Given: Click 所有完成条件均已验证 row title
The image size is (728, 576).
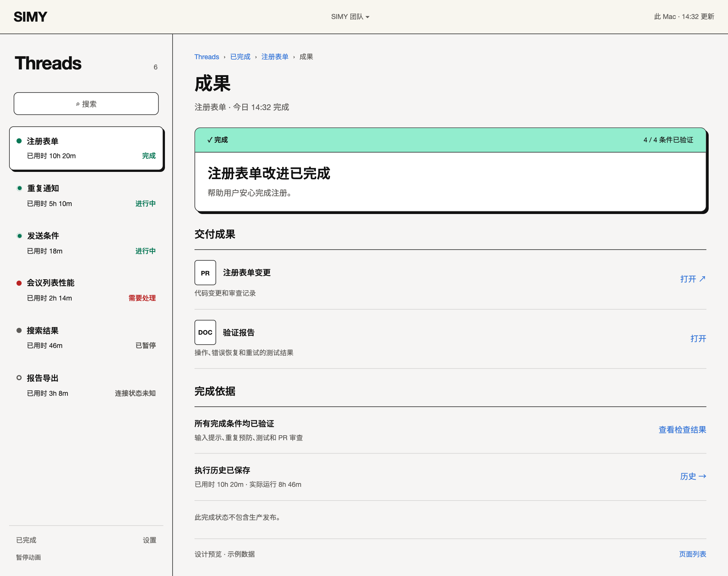Looking at the screenshot, I should click(x=234, y=423).
